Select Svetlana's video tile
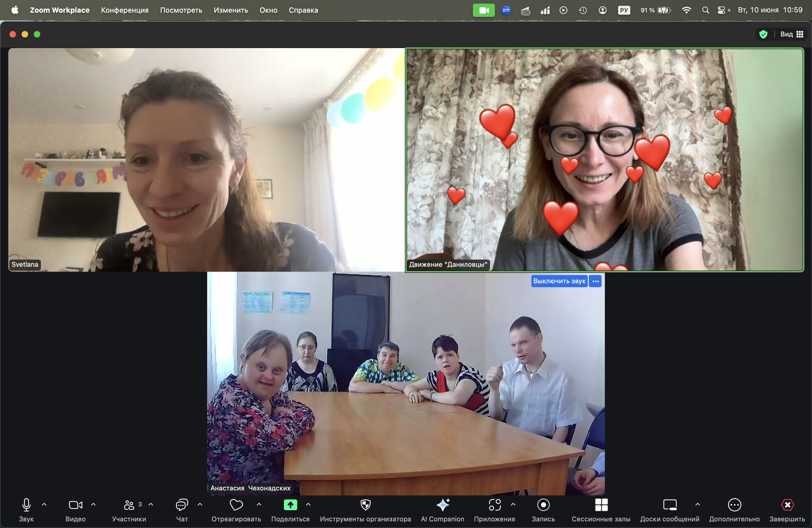Screen dimensions: 812x528 (207, 160)
